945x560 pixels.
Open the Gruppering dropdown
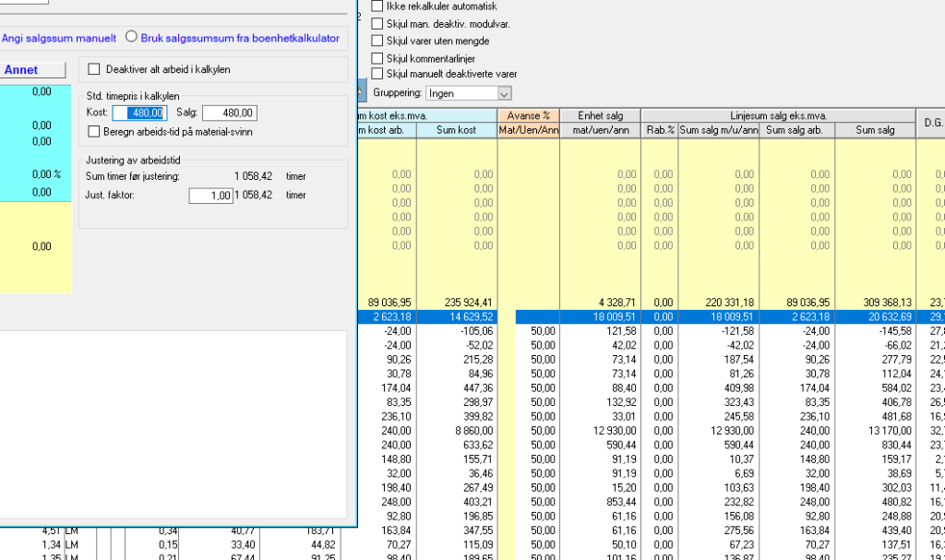504,93
